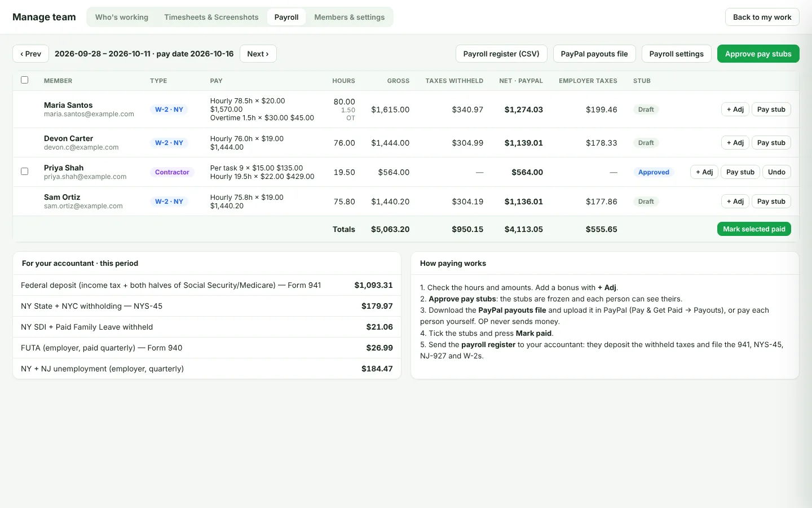The height and width of the screenshot is (508, 812).
Task: Select the Payroll tab
Action: tap(286, 17)
